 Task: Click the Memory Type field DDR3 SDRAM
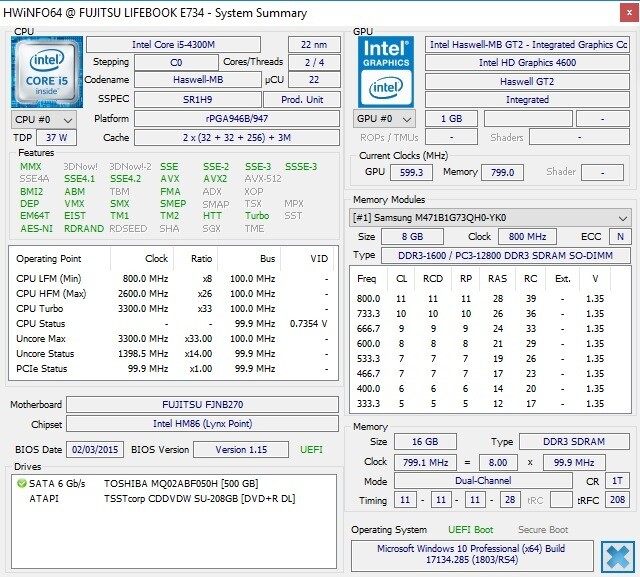pos(574,442)
